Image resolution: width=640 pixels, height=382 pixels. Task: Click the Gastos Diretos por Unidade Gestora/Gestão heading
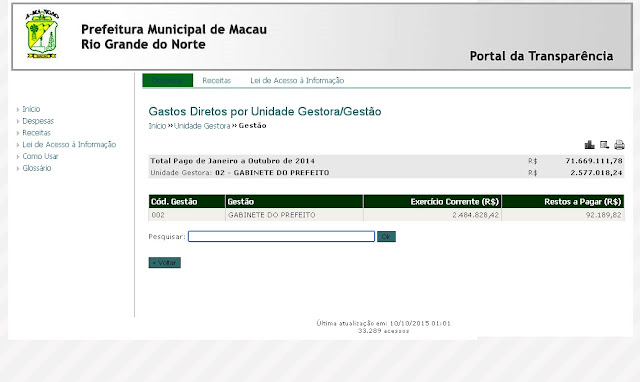(x=265, y=111)
